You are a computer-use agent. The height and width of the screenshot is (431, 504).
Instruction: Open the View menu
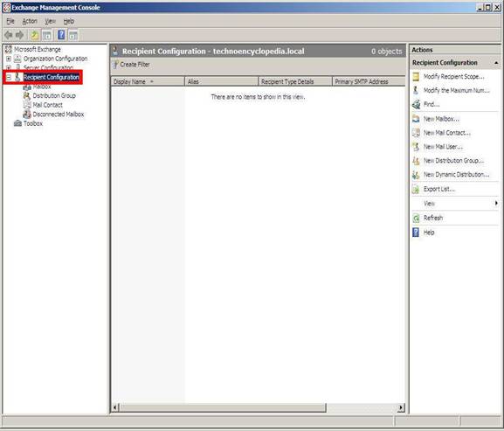pos(50,21)
